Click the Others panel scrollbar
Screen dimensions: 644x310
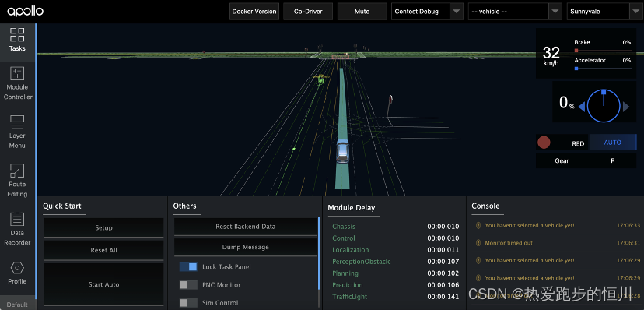click(x=319, y=254)
